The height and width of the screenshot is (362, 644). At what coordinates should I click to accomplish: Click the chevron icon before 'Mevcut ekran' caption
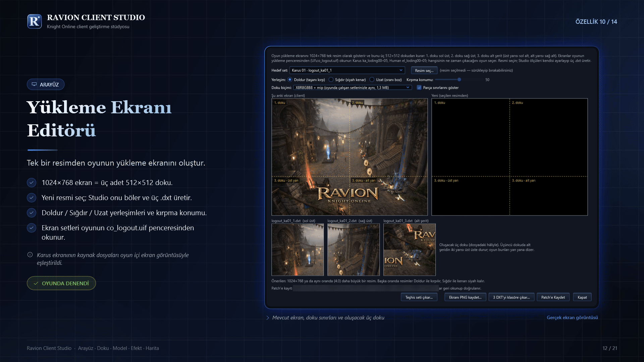268,318
